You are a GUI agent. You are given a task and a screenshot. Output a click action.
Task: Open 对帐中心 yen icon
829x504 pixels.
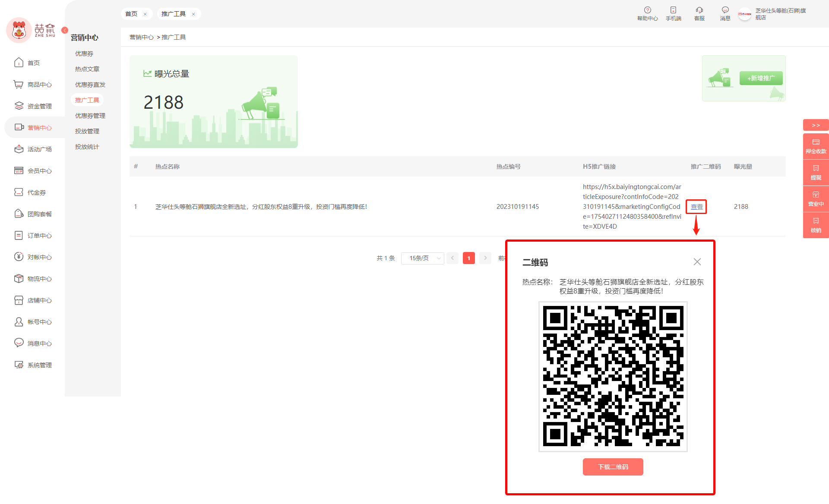[19, 257]
